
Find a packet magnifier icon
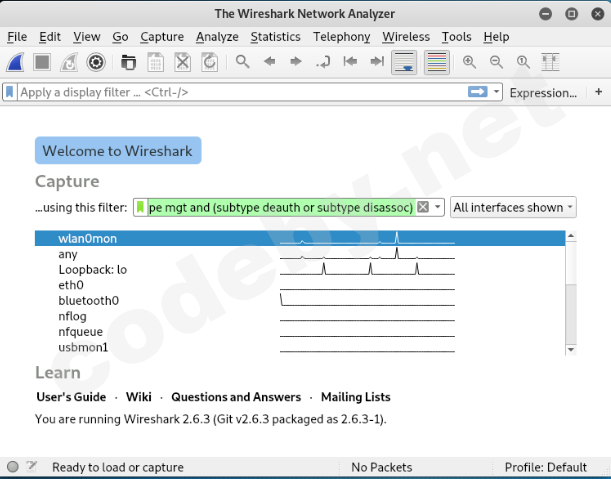pos(242,62)
